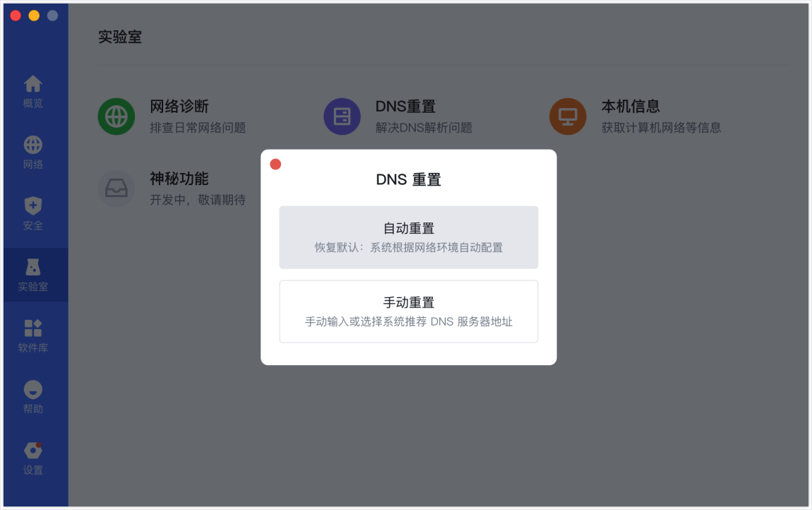Choose the 手动重置 option in dialog
Image resolution: width=812 pixels, height=510 pixels.
tap(409, 312)
